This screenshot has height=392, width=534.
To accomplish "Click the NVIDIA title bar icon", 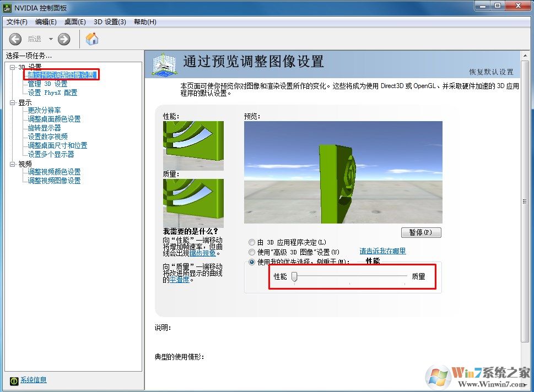I will (7, 8).
